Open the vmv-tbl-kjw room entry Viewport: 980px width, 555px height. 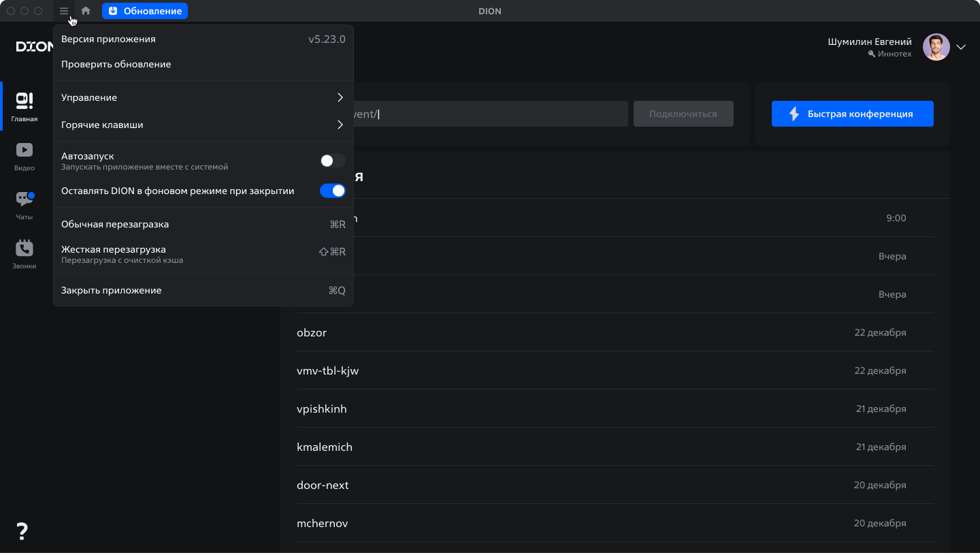(x=615, y=370)
